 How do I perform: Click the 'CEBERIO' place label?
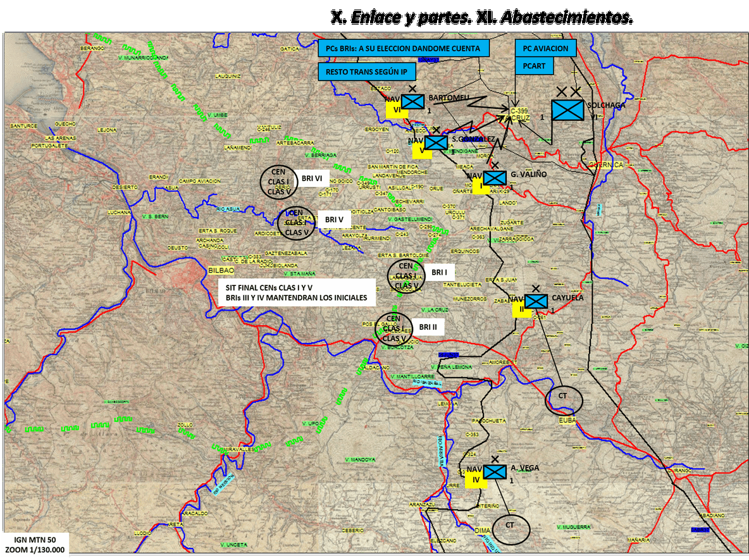click(x=352, y=530)
